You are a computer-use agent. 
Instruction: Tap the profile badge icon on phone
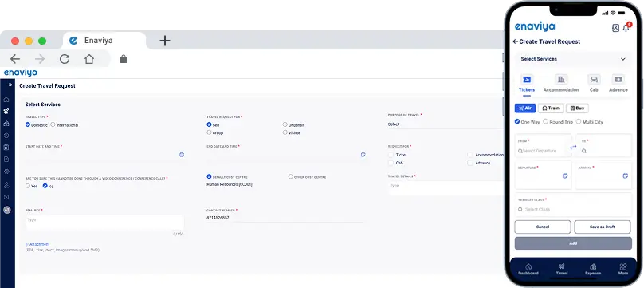point(615,28)
